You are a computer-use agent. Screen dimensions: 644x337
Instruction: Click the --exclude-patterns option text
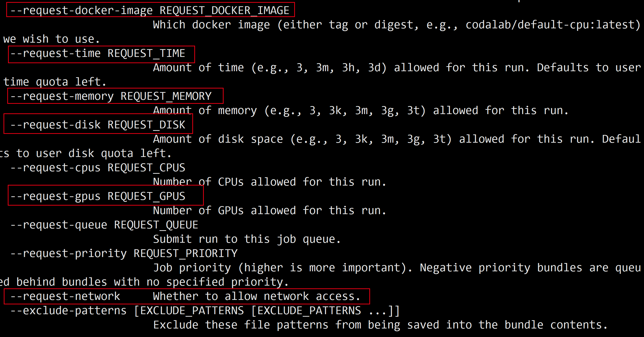coord(68,311)
